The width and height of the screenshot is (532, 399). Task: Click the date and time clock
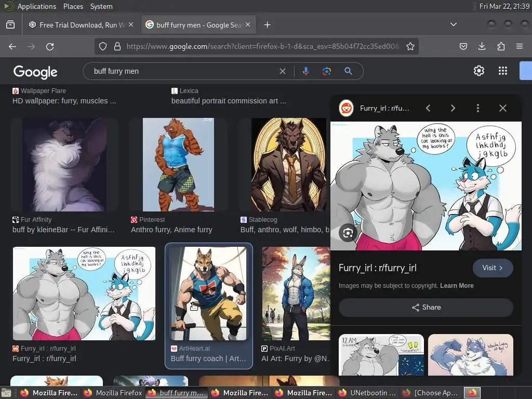(x=504, y=6)
